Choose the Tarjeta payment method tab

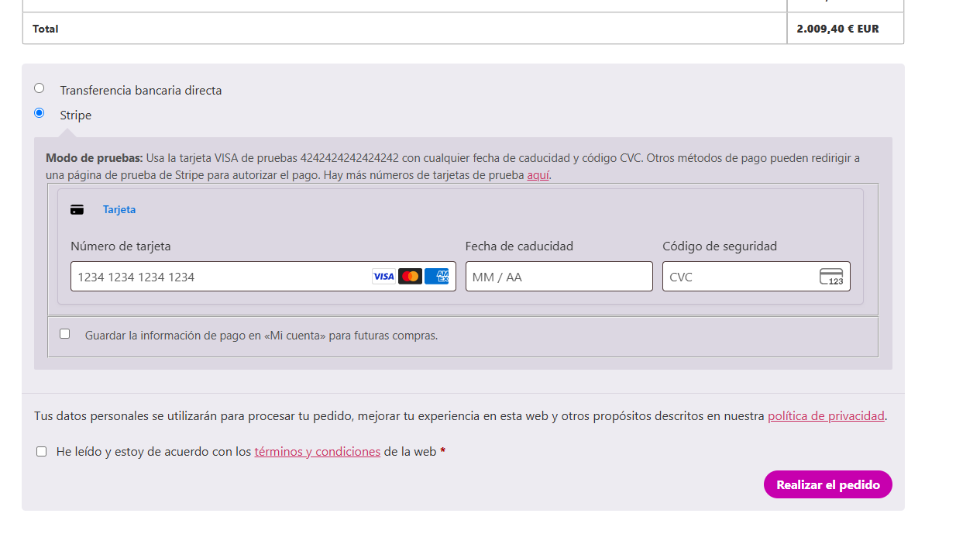click(x=119, y=210)
